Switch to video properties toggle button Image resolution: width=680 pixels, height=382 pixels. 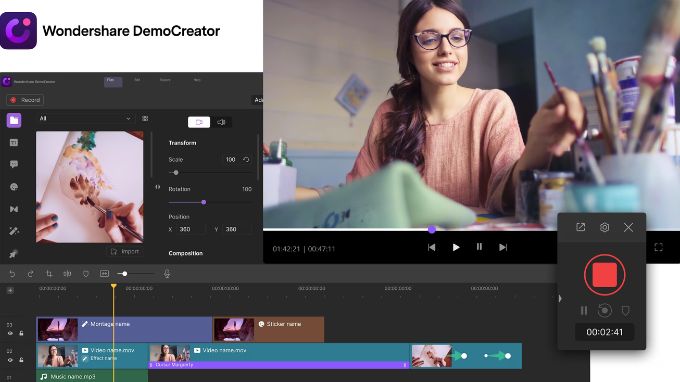(x=199, y=122)
